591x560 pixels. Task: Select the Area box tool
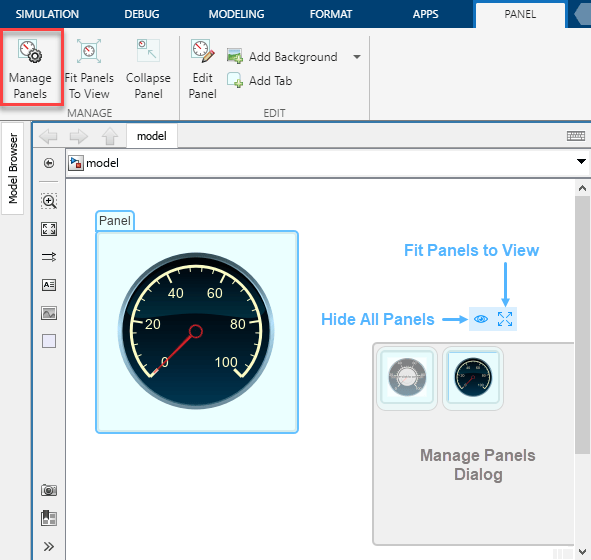(49, 341)
